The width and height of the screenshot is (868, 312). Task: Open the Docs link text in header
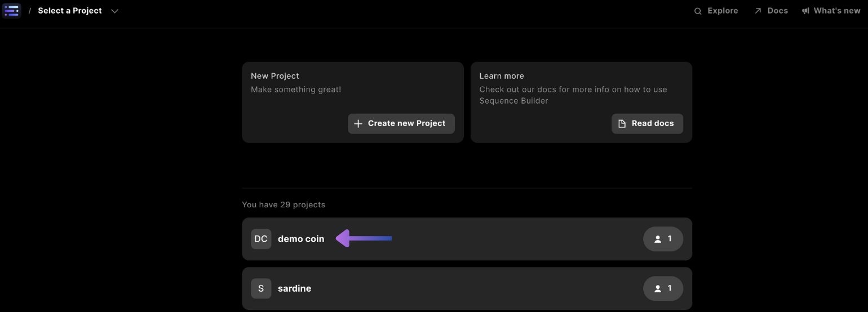click(777, 11)
